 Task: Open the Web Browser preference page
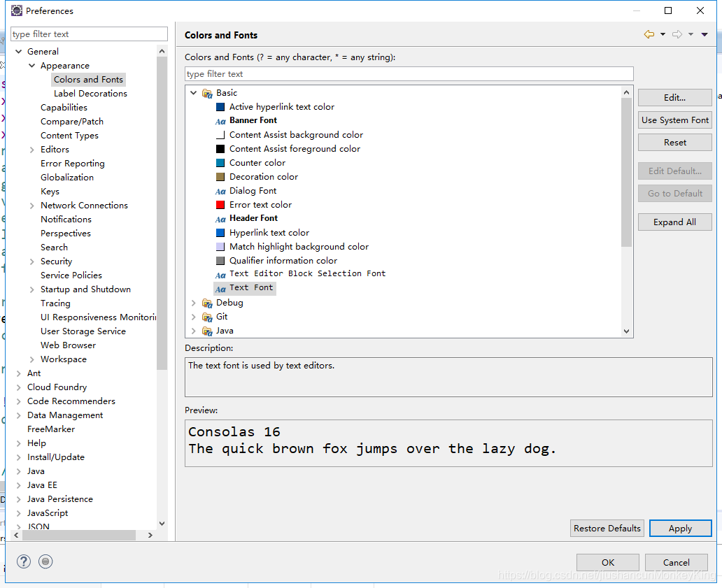(x=68, y=345)
